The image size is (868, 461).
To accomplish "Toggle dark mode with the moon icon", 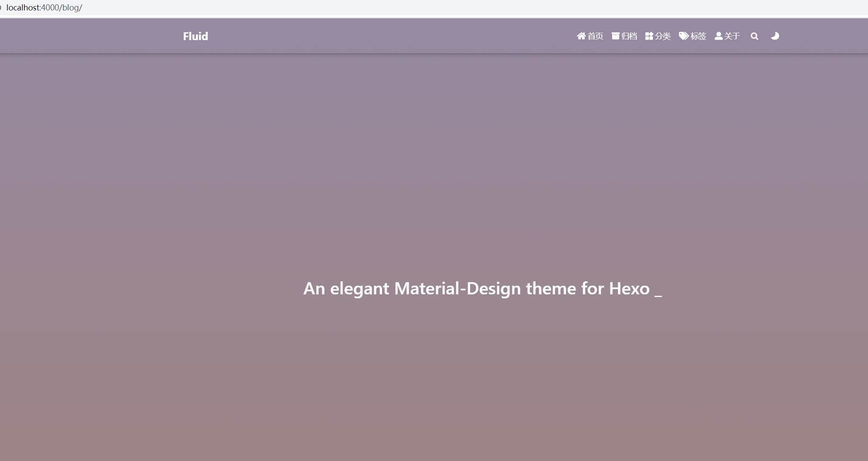I will tap(775, 36).
